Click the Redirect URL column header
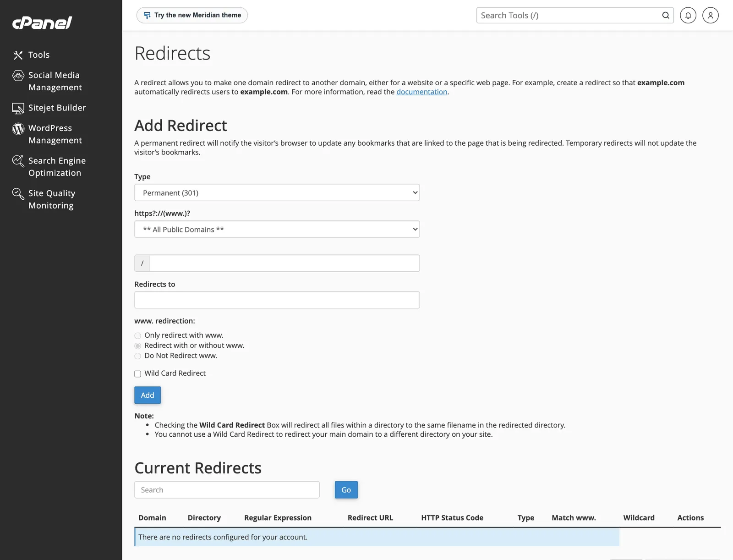The height and width of the screenshot is (560, 733). [370, 518]
